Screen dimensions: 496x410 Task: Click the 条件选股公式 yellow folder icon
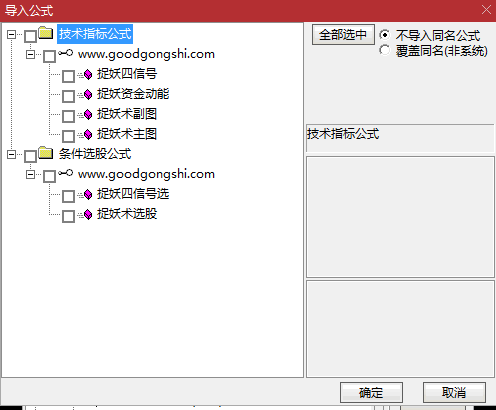[46, 153]
